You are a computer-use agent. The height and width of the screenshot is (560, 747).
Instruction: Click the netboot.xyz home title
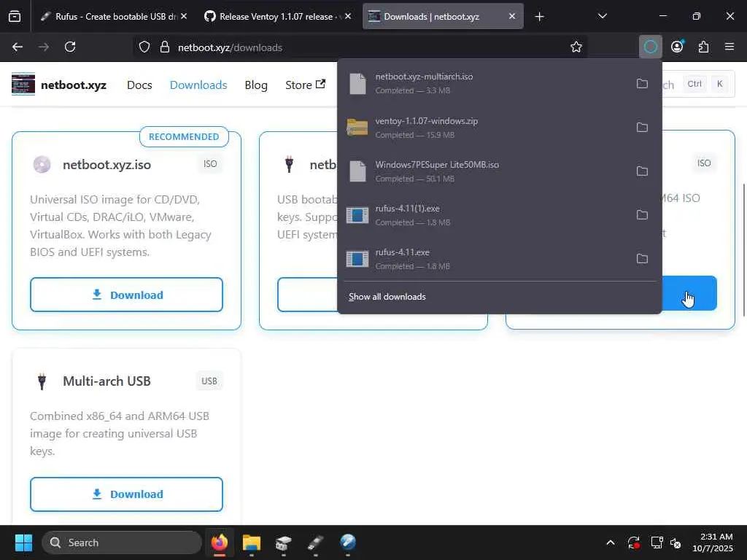pyautogui.click(x=74, y=85)
